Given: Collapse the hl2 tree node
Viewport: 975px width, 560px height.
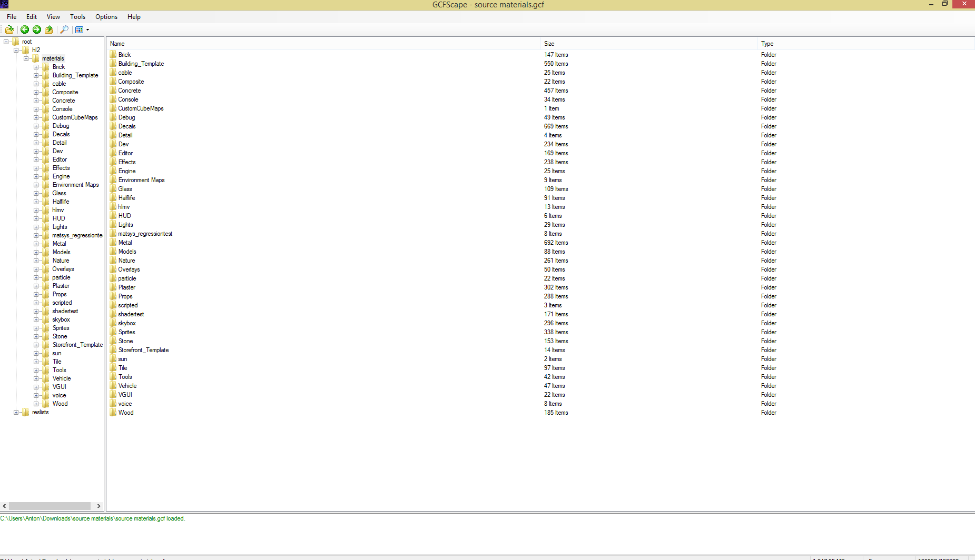Looking at the screenshot, I should [16, 50].
